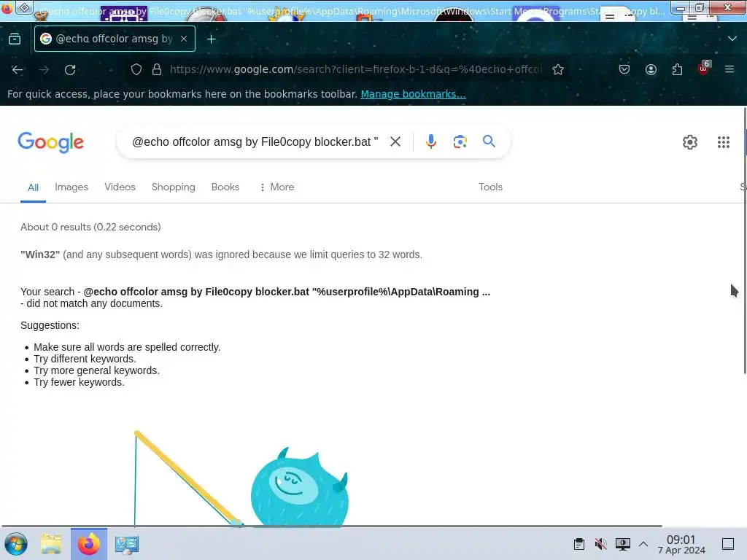Switch to Videos results tab
747x560 pixels.
pyautogui.click(x=120, y=187)
